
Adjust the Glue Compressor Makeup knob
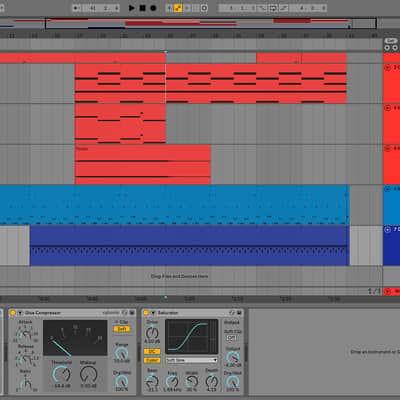point(88,374)
